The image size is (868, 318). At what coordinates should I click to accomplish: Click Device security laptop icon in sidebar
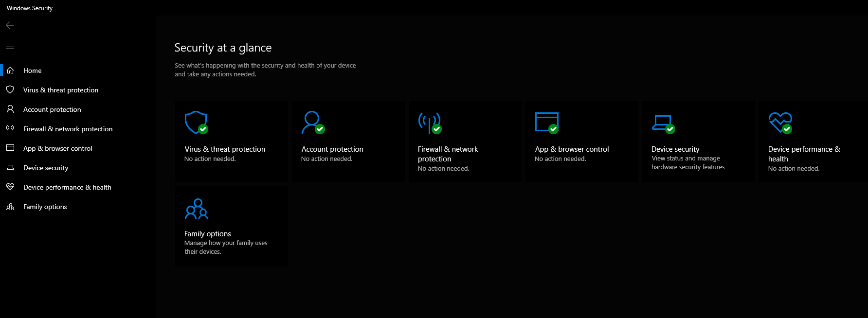[10, 168]
